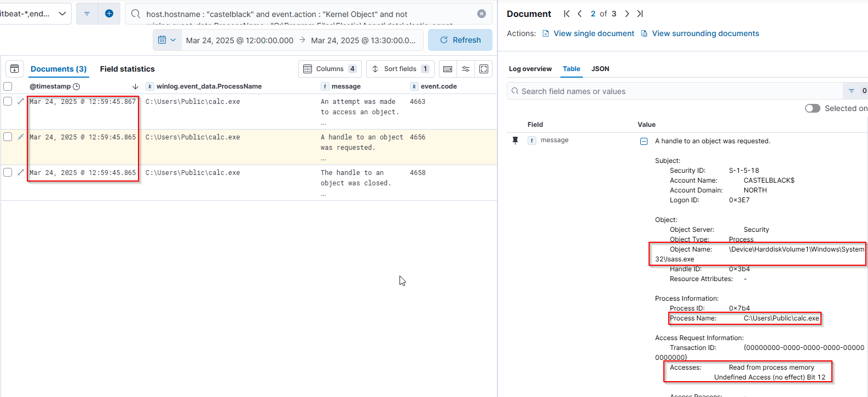The height and width of the screenshot is (397, 868).
Task: Unpin the message field
Action: coord(515,141)
